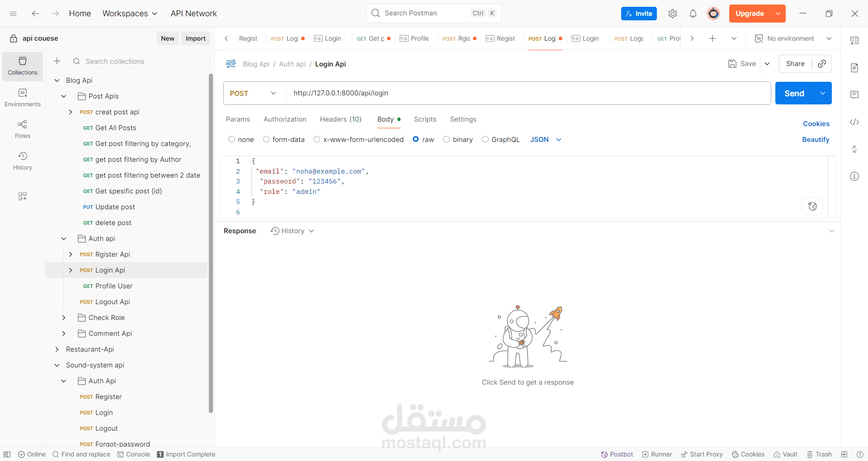Open the help icon in status bar

point(860,454)
